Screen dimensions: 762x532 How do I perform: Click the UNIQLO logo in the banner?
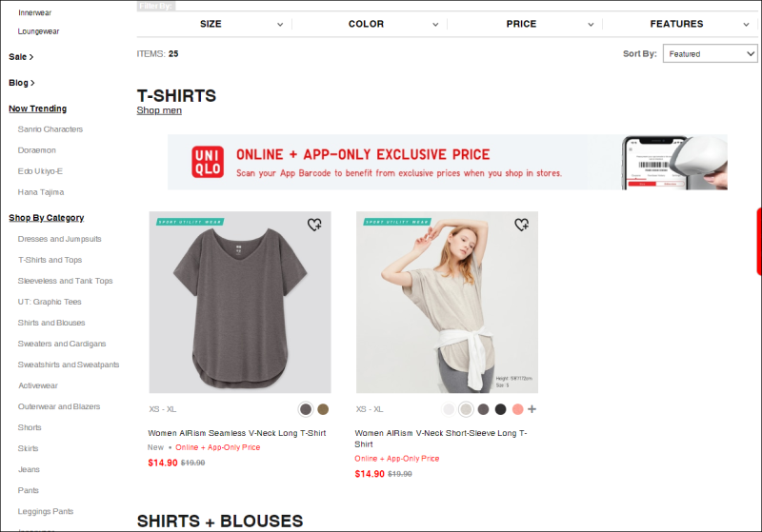[x=208, y=162]
